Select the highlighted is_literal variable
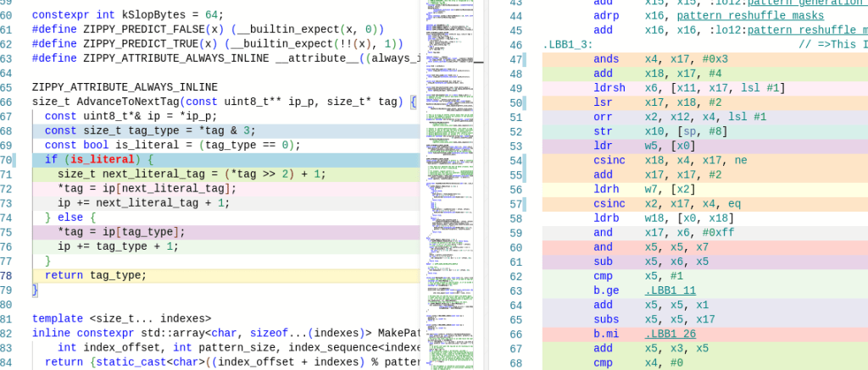868x370 pixels. [x=101, y=159]
